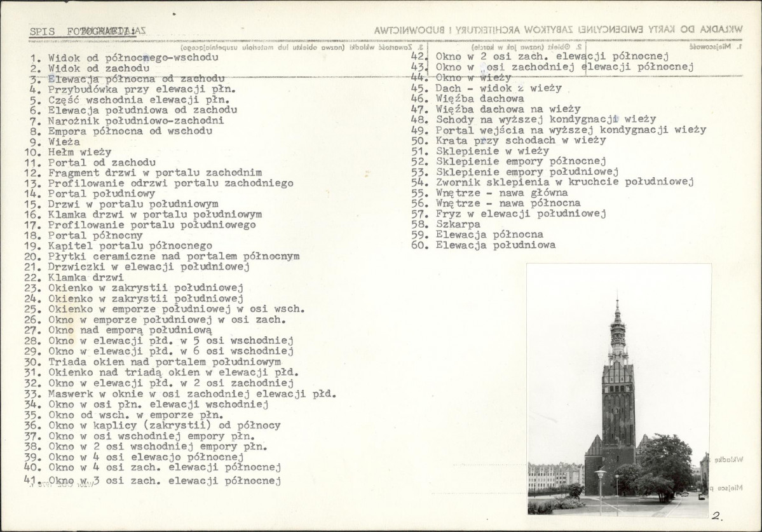Select entry 1 "Widok od północnego-wschodu"

(x=124, y=57)
